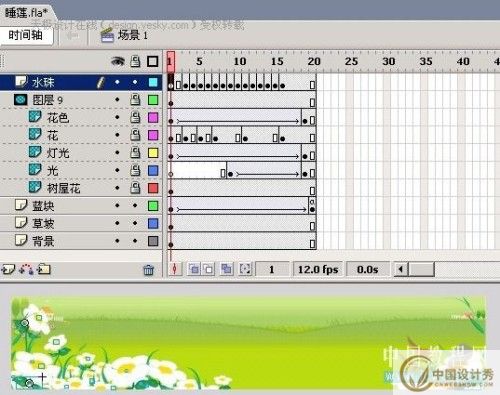This screenshot has width=500, height=395.
Task: Click the layer icon of 蓝块
Action: tap(21, 205)
